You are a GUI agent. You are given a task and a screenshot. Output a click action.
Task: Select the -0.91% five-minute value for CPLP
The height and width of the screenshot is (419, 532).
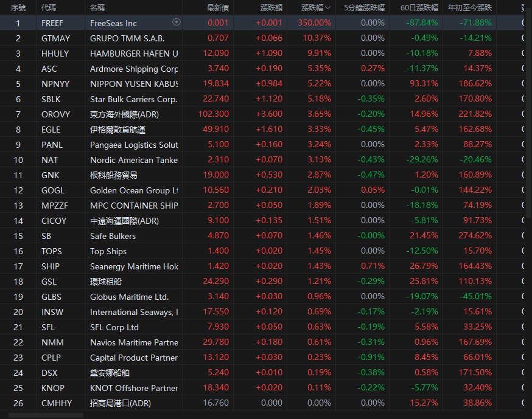[x=371, y=358]
